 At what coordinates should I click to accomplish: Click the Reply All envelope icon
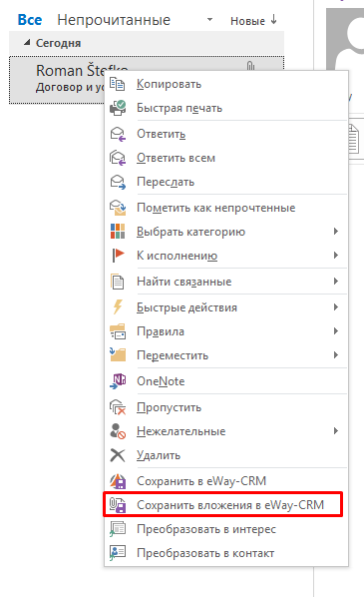117,158
